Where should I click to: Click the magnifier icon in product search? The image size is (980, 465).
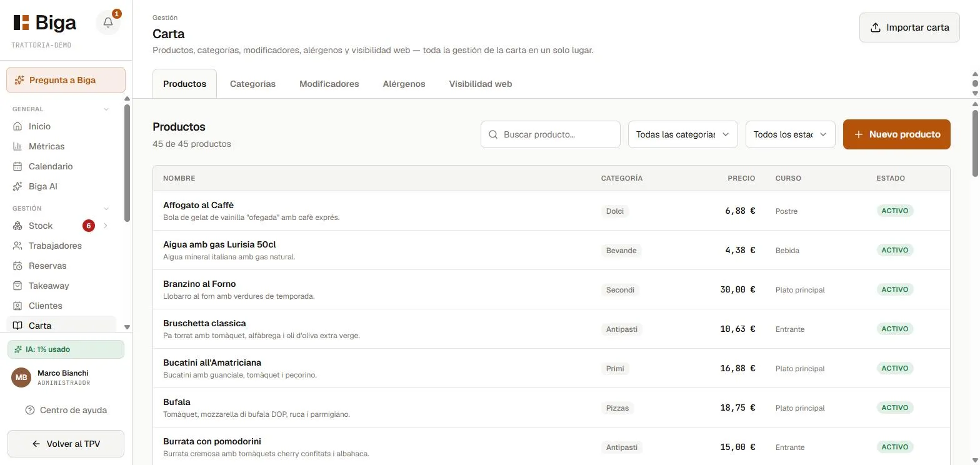tap(493, 134)
